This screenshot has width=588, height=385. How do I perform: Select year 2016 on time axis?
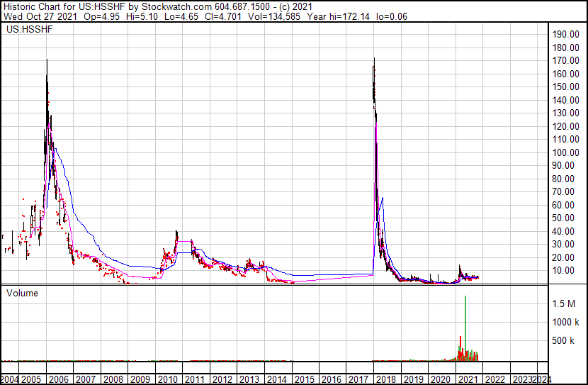click(332, 379)
